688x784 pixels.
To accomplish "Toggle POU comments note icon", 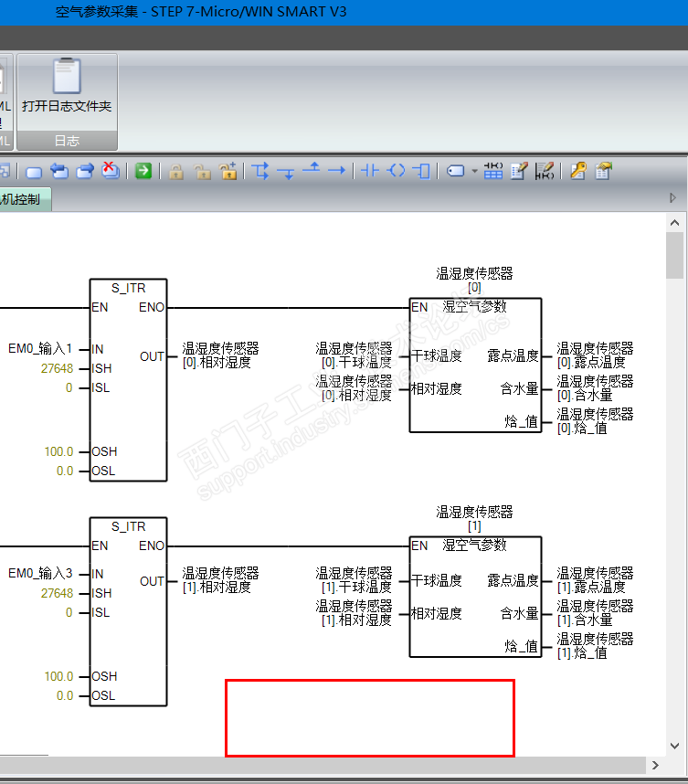I will pos(519,171).
